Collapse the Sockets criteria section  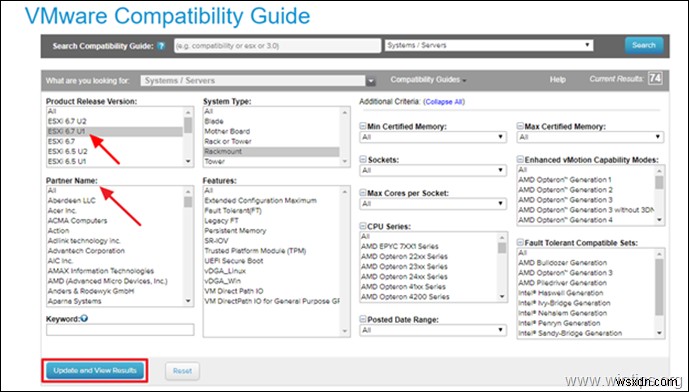pyautogui.click(x=363, y=160)
